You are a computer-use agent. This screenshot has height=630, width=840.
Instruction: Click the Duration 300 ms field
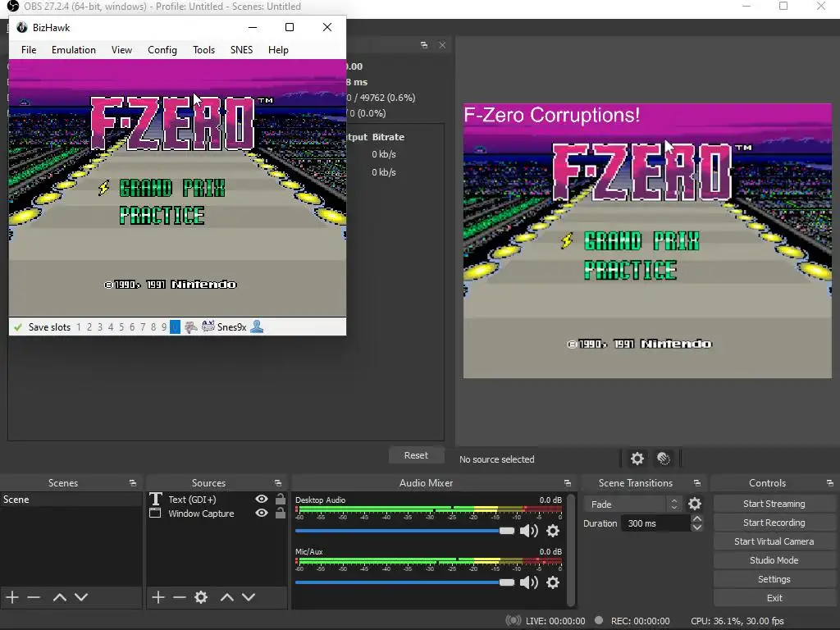(655, 523)
